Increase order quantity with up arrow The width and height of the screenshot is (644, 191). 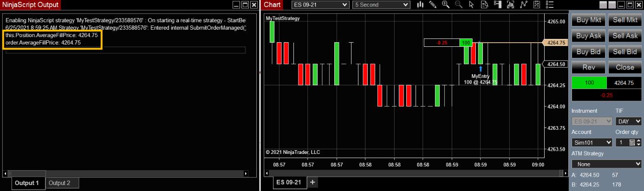(639, 140)
